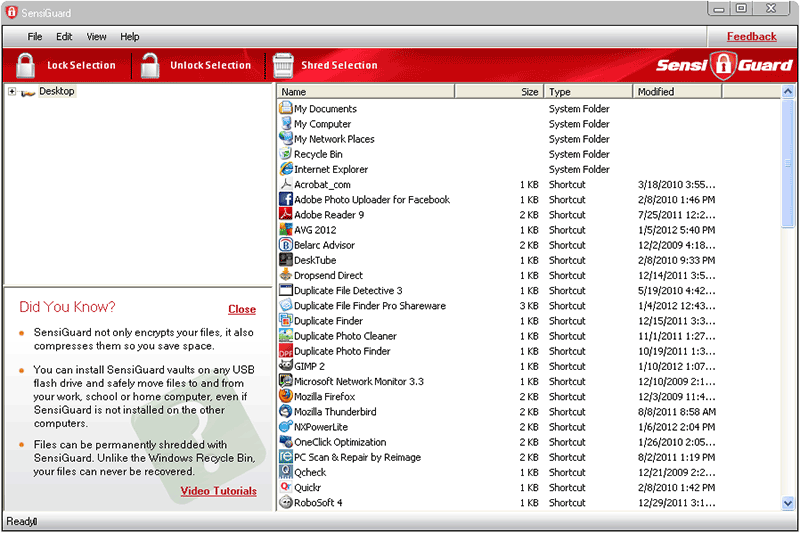
Task: Select Microsoft Network Monitor 3.3 entry
Action: [x=359, y=381]
